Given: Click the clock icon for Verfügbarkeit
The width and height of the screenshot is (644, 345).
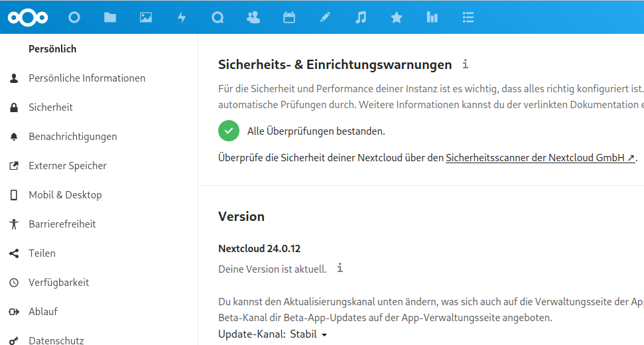Looking at the screenshot, I should (14, 282).
